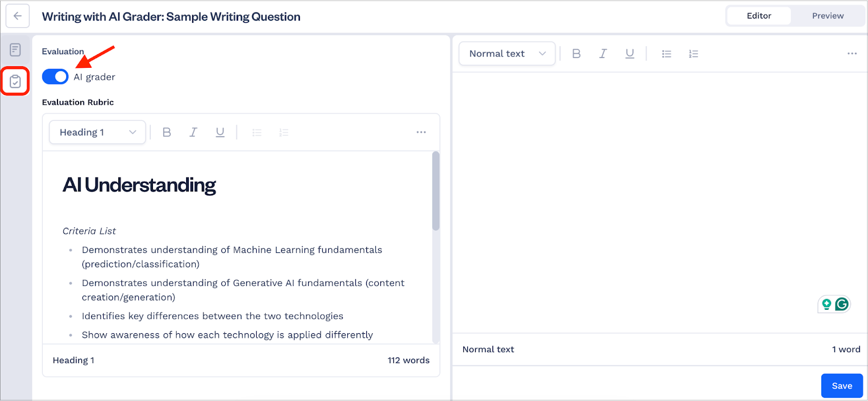Toggle bold in the right editor toolbar

(576, 54)
